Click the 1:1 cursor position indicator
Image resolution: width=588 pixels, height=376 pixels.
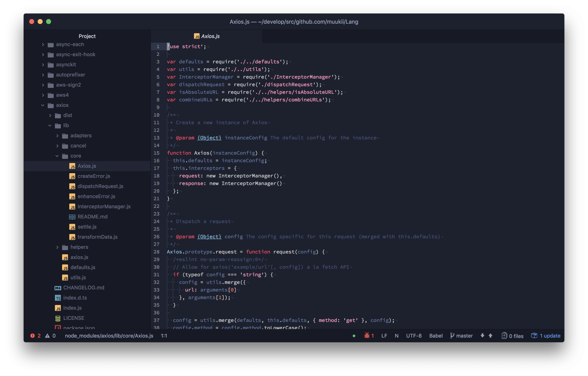(x=164, y=336)
